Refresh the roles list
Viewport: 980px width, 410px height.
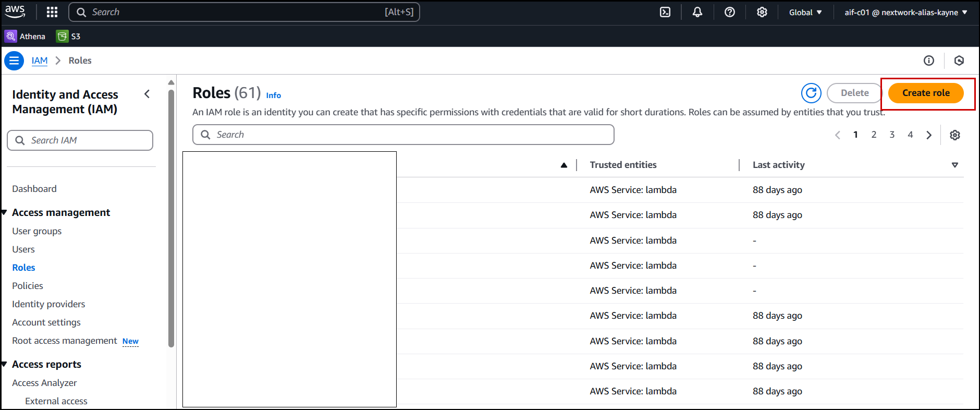click(x=811, y=93)
